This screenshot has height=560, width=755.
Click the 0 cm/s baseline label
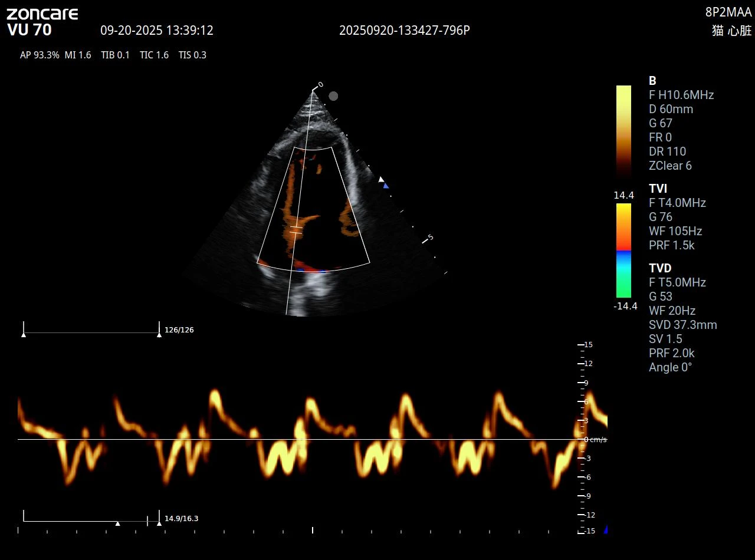coord(595,440)
